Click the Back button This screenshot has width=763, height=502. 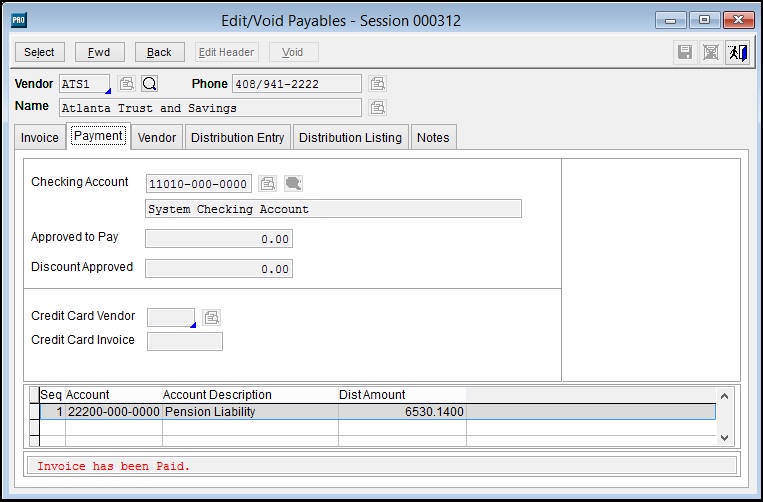point(160,52)
